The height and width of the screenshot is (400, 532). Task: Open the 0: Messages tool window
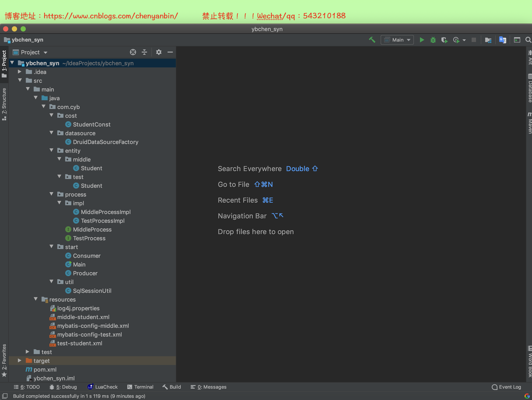point(208,387)
